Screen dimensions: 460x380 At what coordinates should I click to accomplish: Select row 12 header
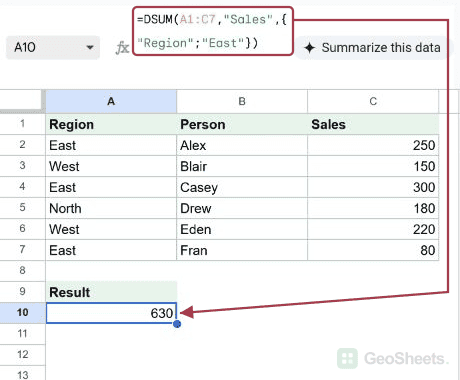[22, 355]
